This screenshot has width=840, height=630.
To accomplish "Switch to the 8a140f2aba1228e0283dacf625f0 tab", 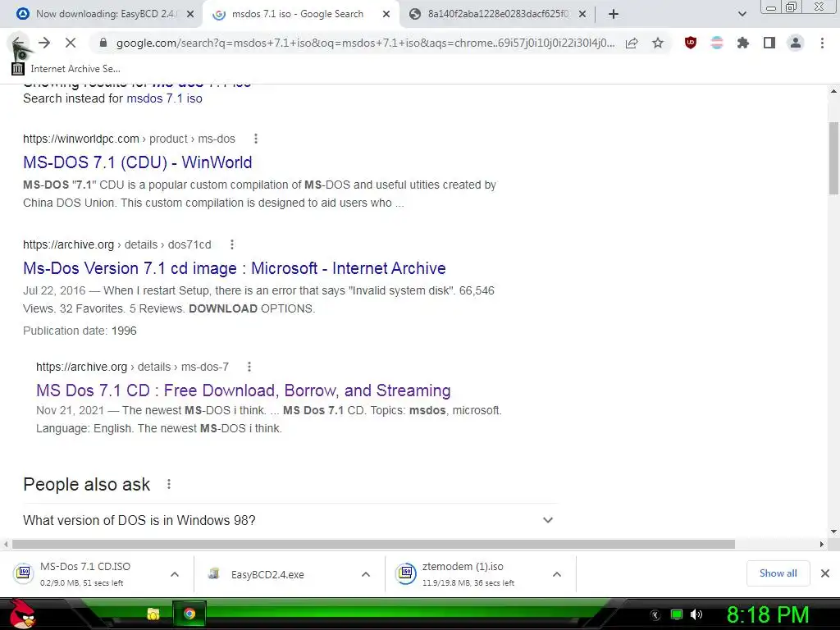I will click(498, 14).
